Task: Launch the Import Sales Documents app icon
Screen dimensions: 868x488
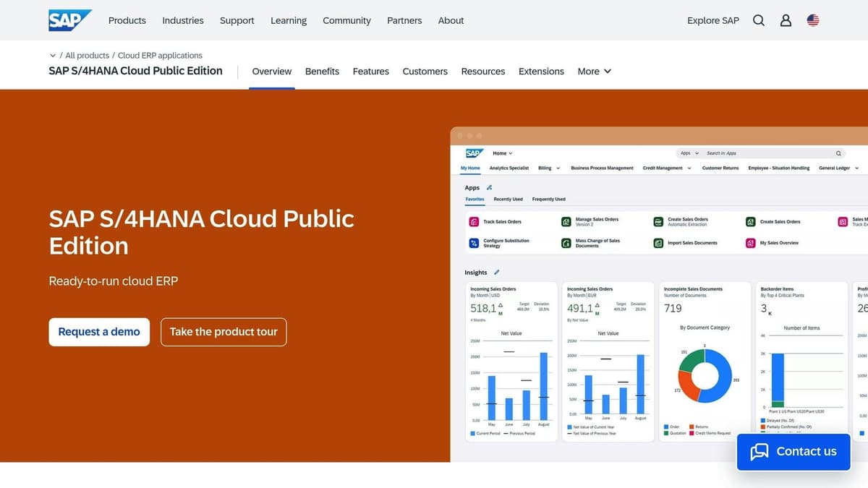Action: [658, 243]
